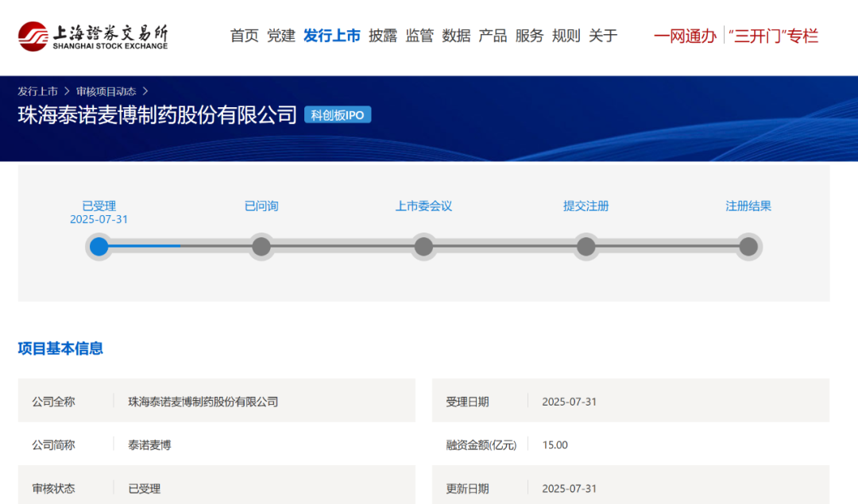
Task: Open the 一网通办 link
Action: [685, 36]
